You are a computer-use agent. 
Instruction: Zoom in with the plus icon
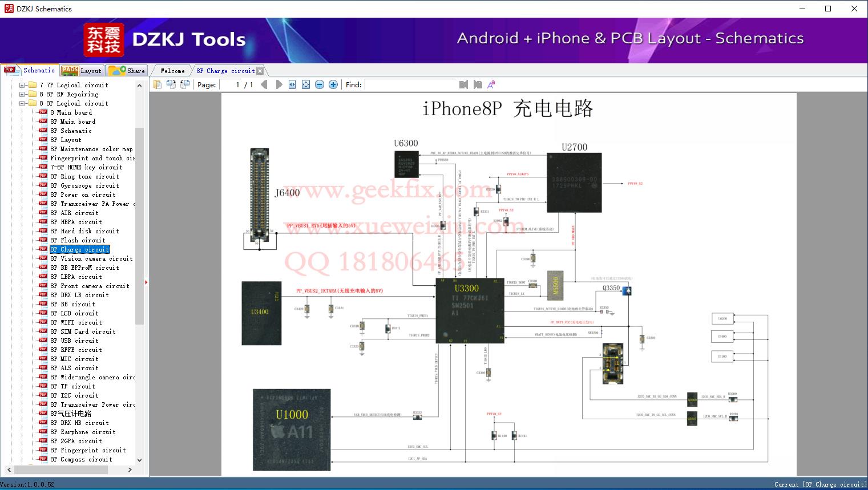pos(333,84)
